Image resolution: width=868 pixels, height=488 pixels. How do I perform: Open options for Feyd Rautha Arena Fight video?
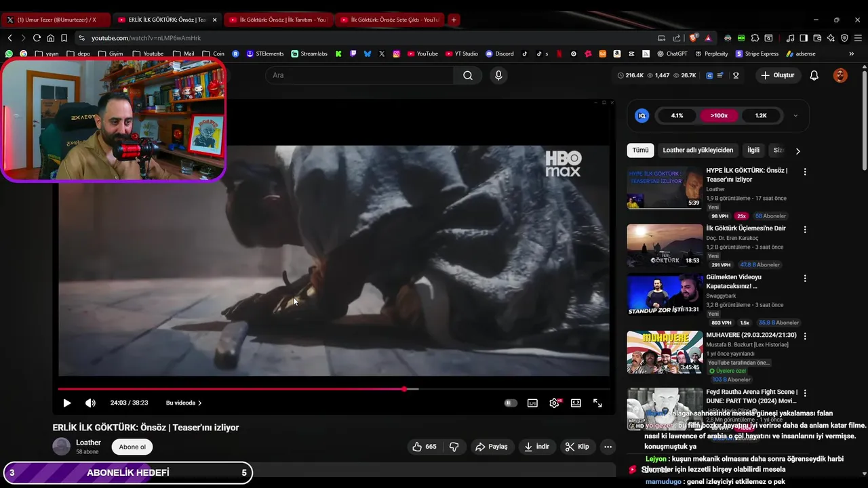coord(805,393)
